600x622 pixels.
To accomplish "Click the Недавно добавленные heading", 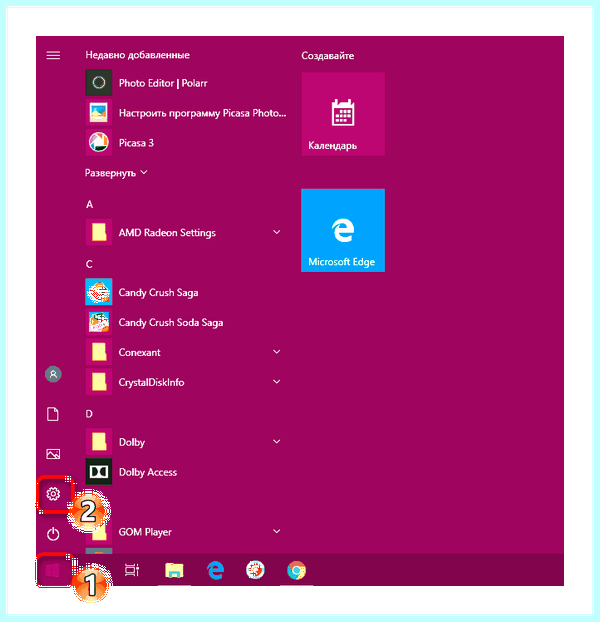I will (x=138, y=55).
